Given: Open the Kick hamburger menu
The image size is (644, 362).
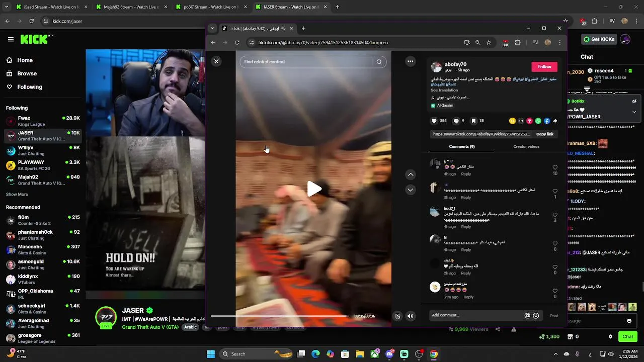Looking at the screenshot, I should tap(11, 39).
